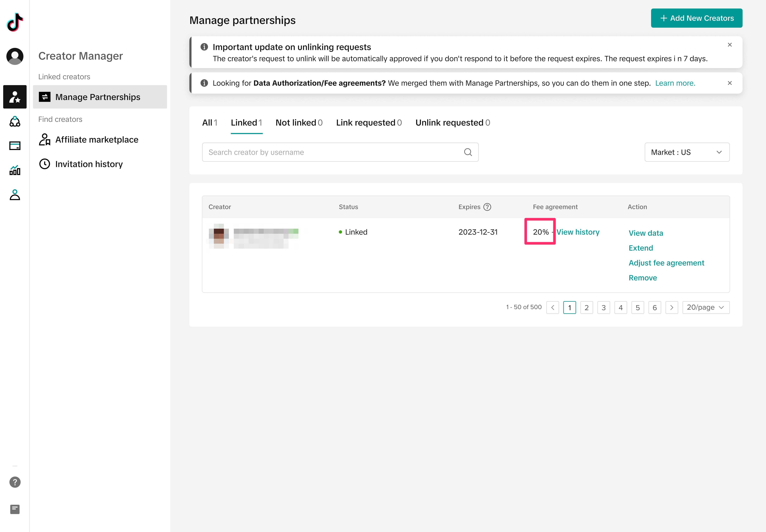Click the Add New Creators button
This screenshot has width=766, height=532.
(696, 18)
